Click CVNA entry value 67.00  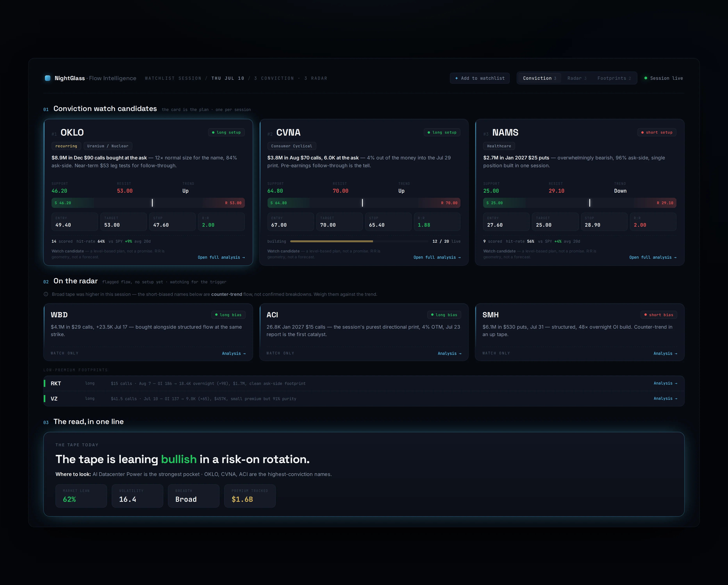click(x=279, y=225)
